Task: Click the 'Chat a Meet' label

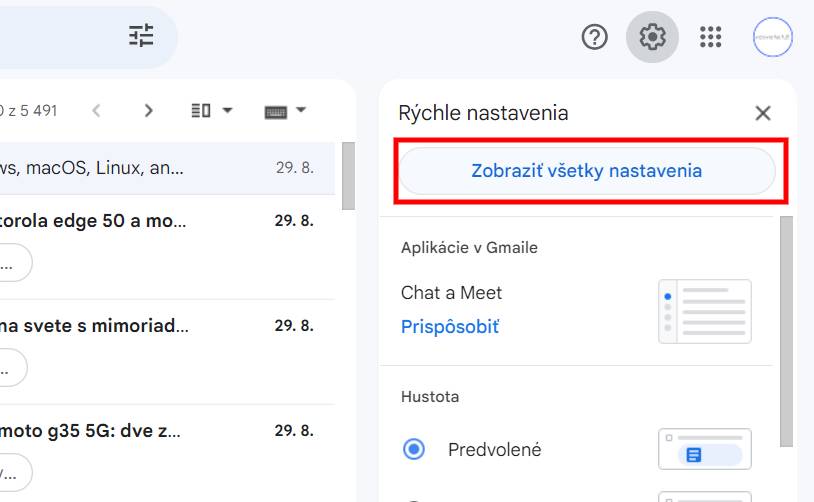Action: [451, 293]
